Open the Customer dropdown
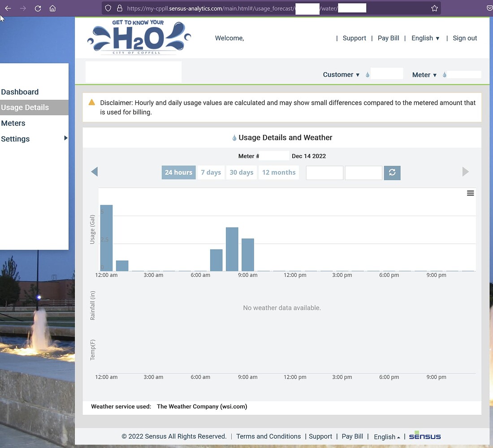 point(341,74)
